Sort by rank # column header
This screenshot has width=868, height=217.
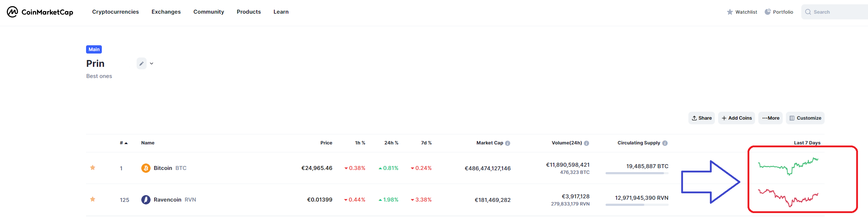pyautogui.click(x=124, y=143)
